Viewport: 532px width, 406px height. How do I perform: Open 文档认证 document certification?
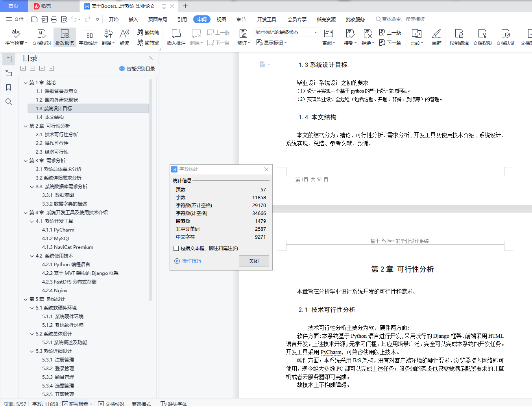coord(506,38)
